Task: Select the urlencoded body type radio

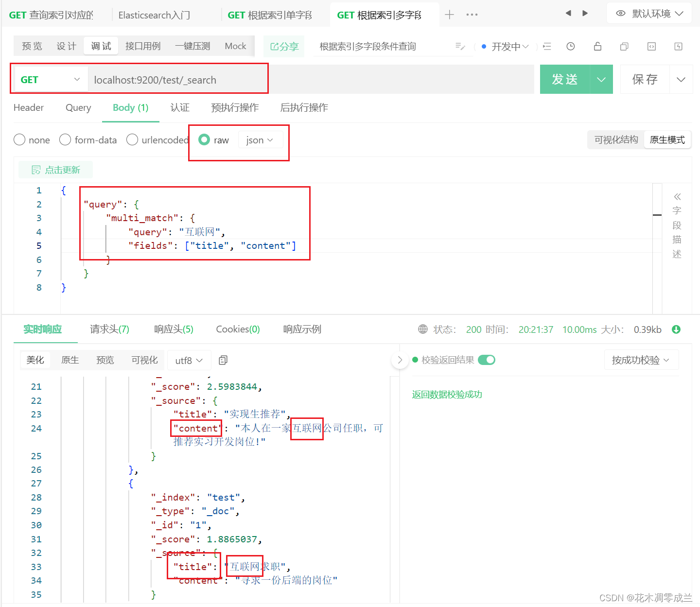Action: coord(132,140)
